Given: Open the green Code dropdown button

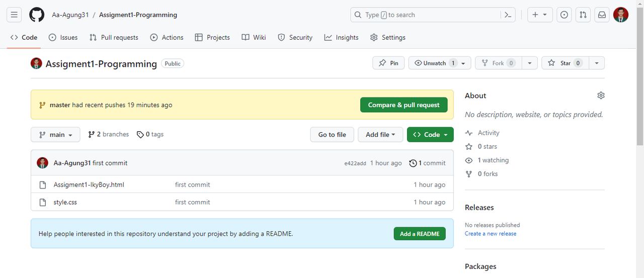Looking at the screenshot, I should pos(430,134).
